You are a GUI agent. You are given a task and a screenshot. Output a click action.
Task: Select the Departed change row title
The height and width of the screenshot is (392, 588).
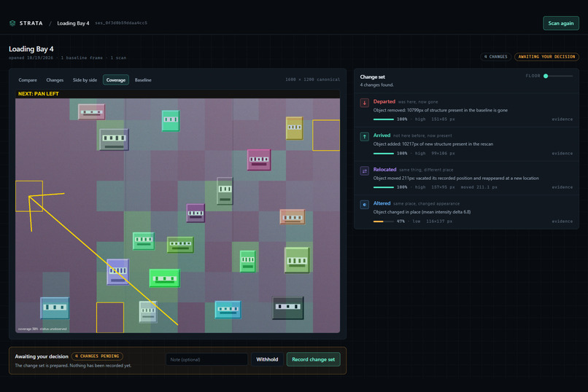(x=384, y=101)
